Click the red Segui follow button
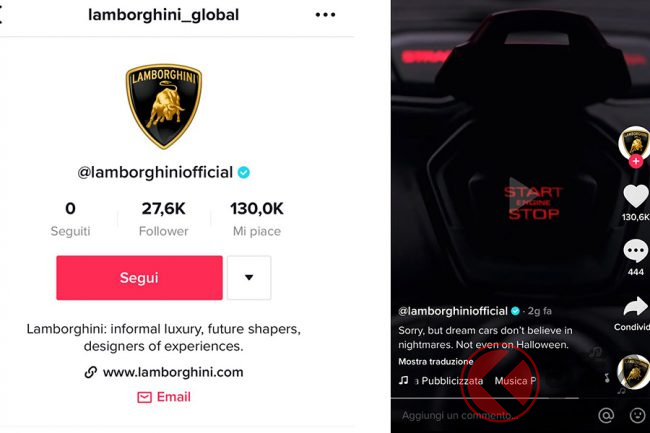Screen dimensions: 650x433 click(x=139, y=278)
